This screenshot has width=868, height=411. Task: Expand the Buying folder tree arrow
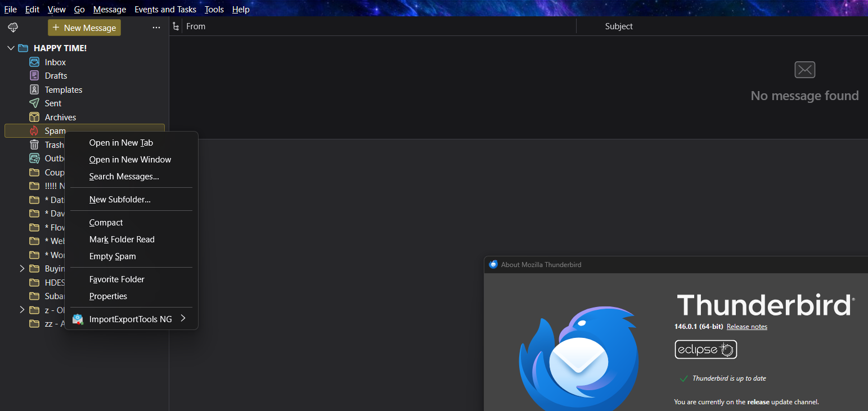(22, 269)
